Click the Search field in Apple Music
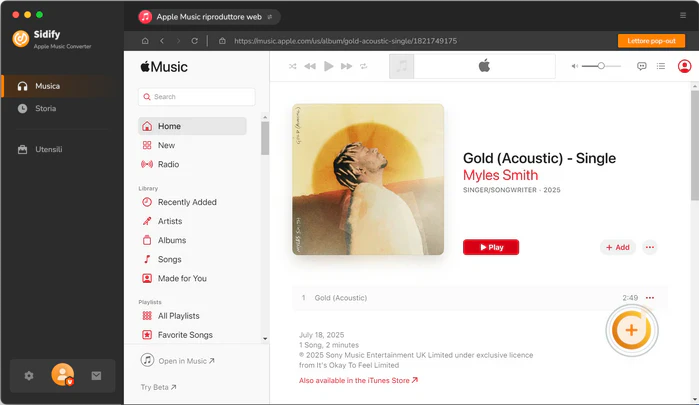699x405 pixels. [x=197, y=97]
